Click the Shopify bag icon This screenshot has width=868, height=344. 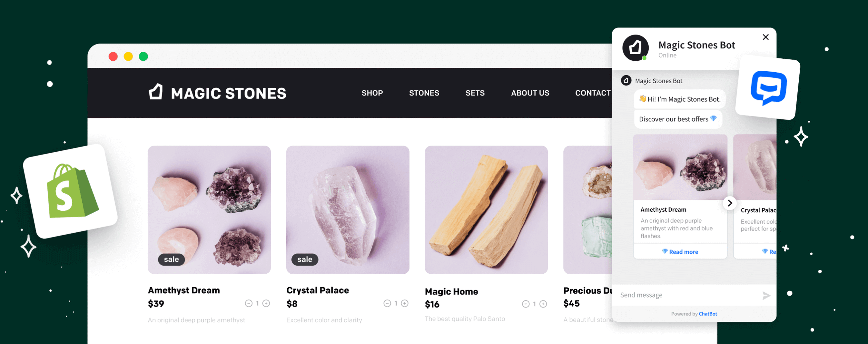tap(72, 191)
